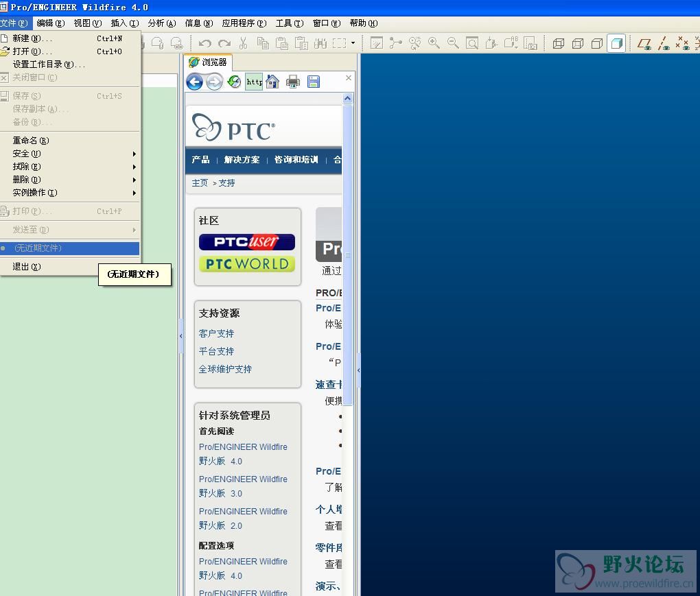The image size is (700, 596).
Task: Click the Undo icon in the toolbar
Action: pyautogui.click(x=205, y=43)
